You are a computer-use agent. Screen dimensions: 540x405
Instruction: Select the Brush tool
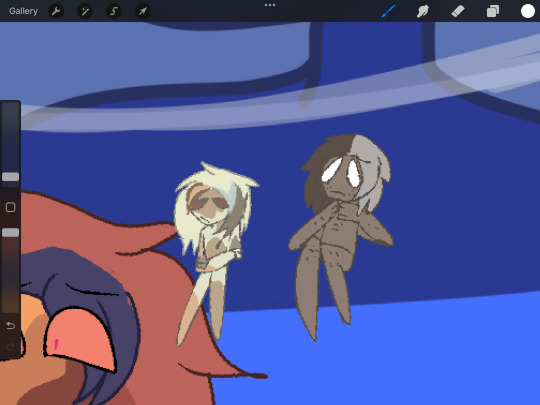click(x=388, y=11)
